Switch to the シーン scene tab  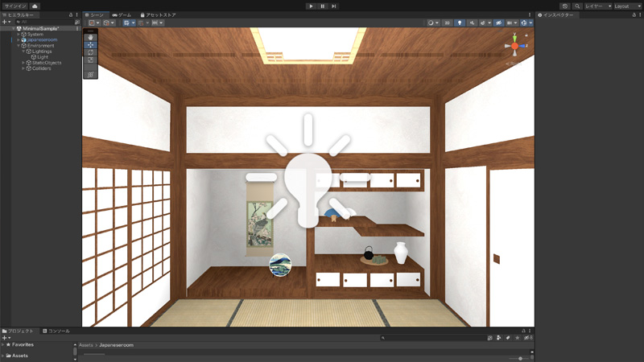coord(94,14)
